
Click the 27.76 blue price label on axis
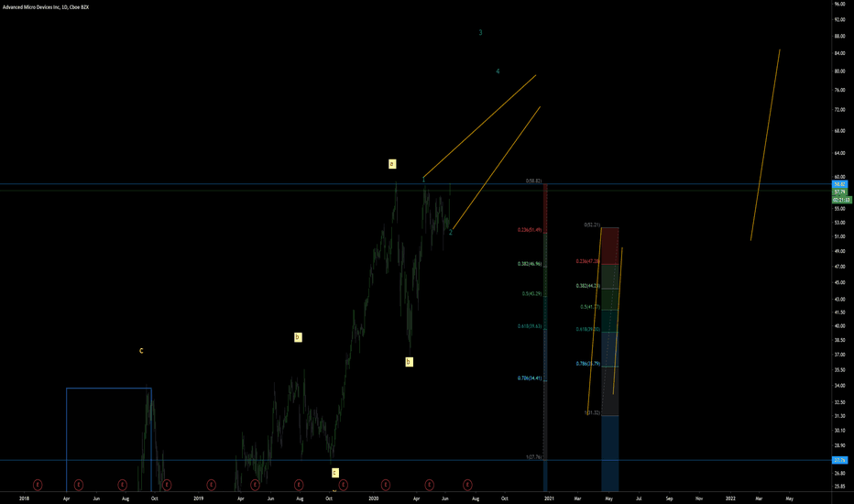pos(840,460)
